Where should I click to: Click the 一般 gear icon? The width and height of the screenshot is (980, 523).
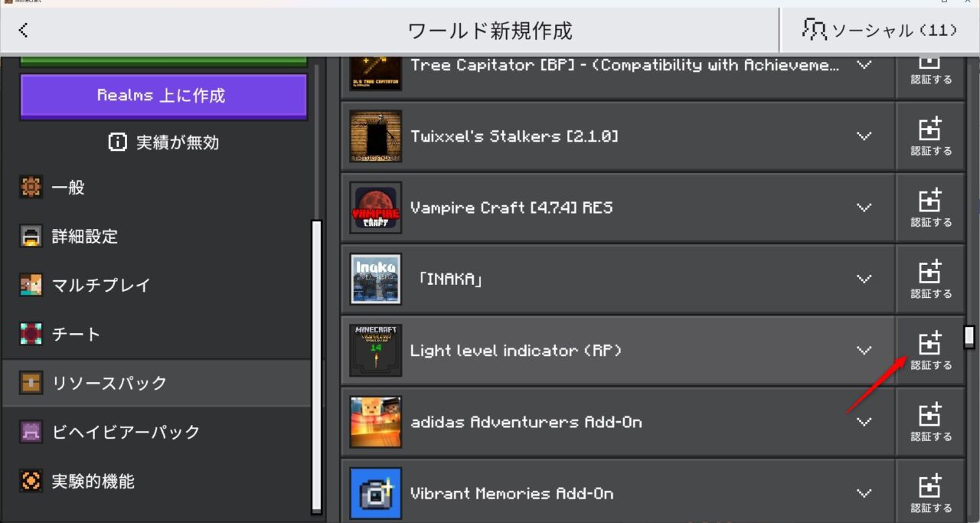click(31, 188)
